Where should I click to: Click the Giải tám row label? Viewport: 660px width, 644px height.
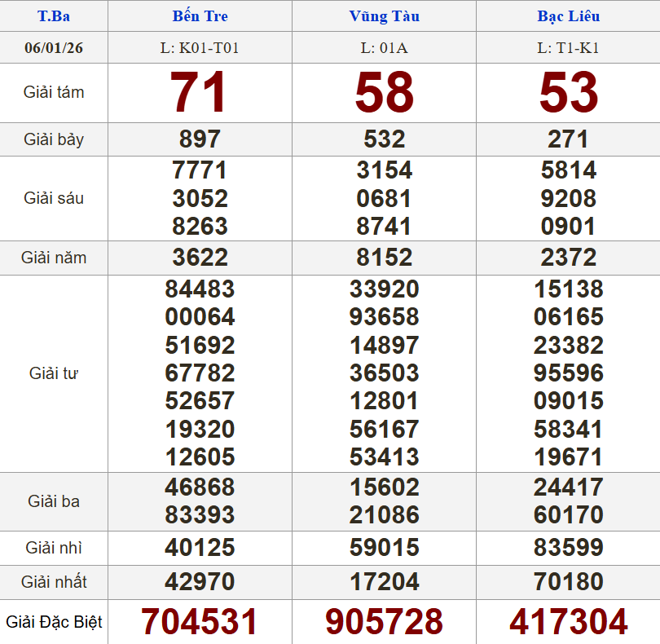pyautogui.click(x=54, y=92)
